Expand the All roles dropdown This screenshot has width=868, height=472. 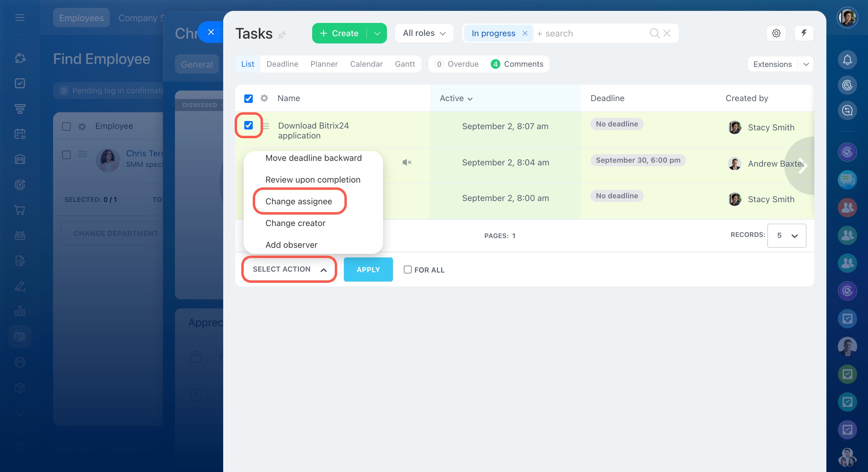click(x=424, y=33)
